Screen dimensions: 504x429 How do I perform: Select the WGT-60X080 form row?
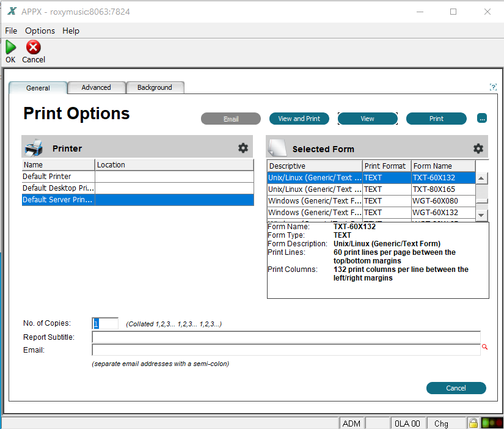(371, 201)
